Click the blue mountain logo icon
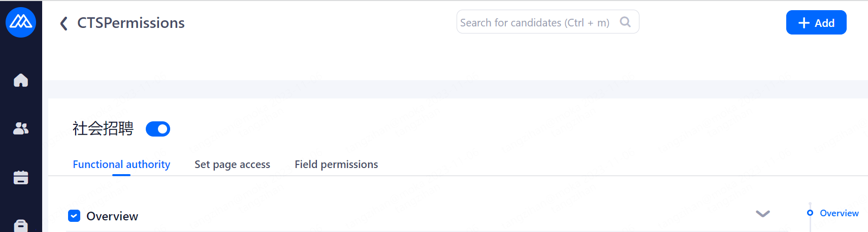The image size is (868, 232). [21, 22]
